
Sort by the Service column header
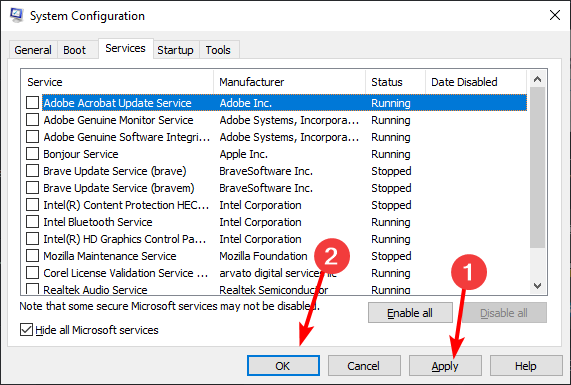pos(117,82)
